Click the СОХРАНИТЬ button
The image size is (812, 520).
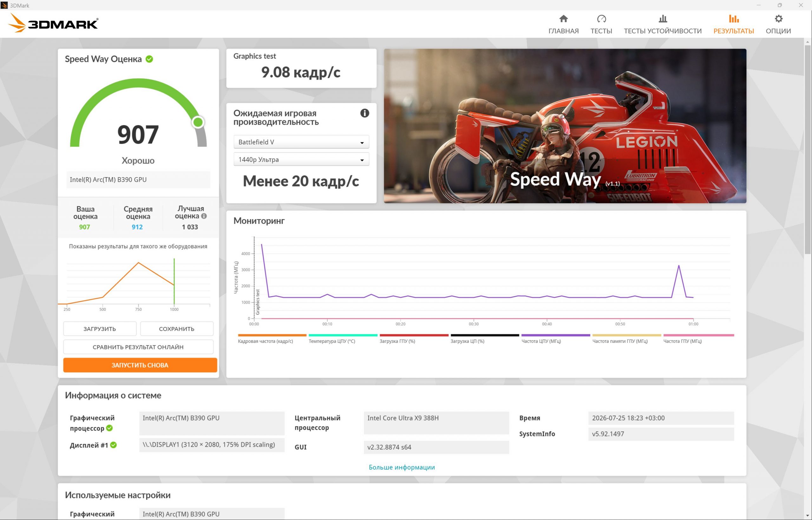point(176,329)
